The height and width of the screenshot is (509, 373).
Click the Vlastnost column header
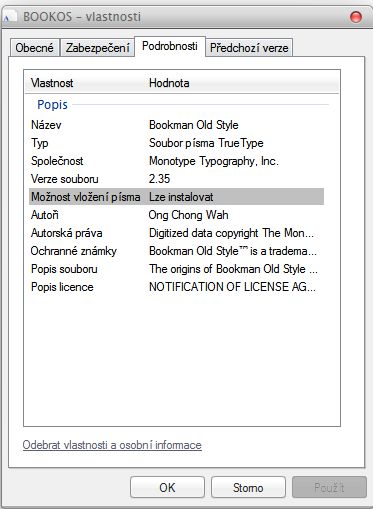(x=52, y=83)
